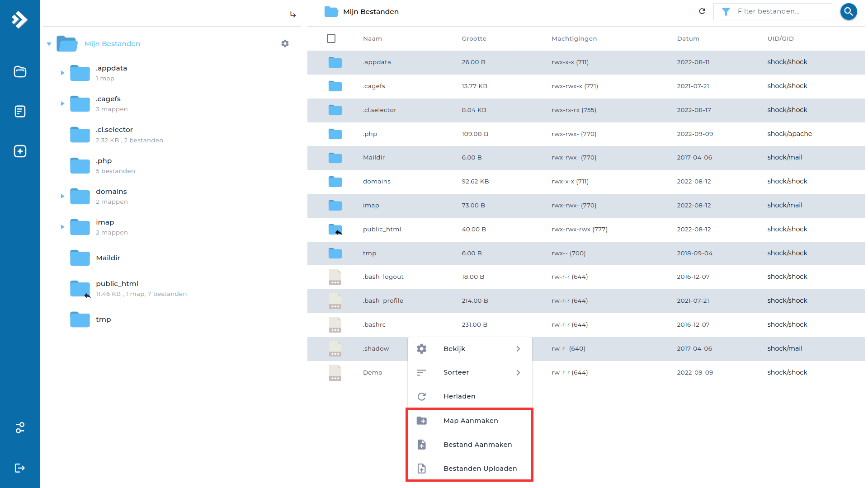868x488 pixels.
Task: Click the refresh icon in top bar
Action: [x=702, y=11]
